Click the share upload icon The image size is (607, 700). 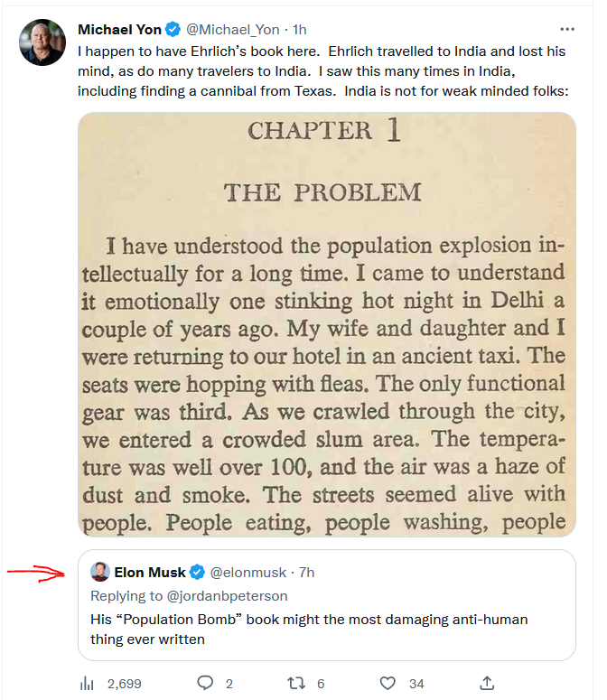coord(486,683)
